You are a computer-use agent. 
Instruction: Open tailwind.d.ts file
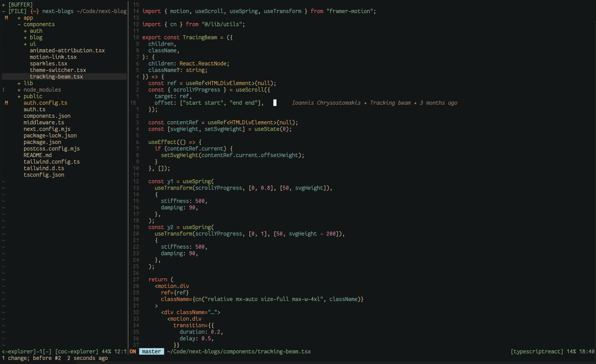coord(44,168)
